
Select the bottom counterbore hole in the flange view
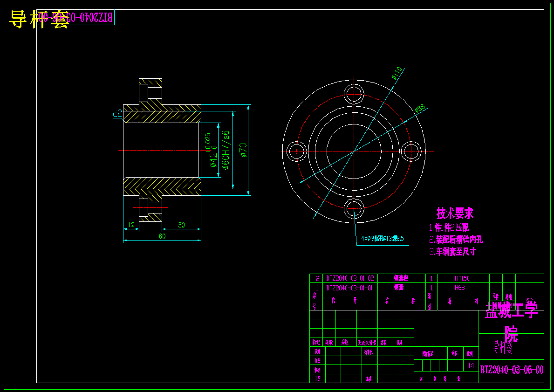click(x=354, y=209)
